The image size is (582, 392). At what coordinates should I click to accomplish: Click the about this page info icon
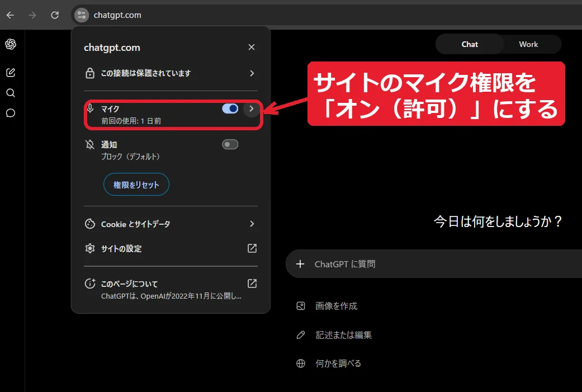click(90, 284)
